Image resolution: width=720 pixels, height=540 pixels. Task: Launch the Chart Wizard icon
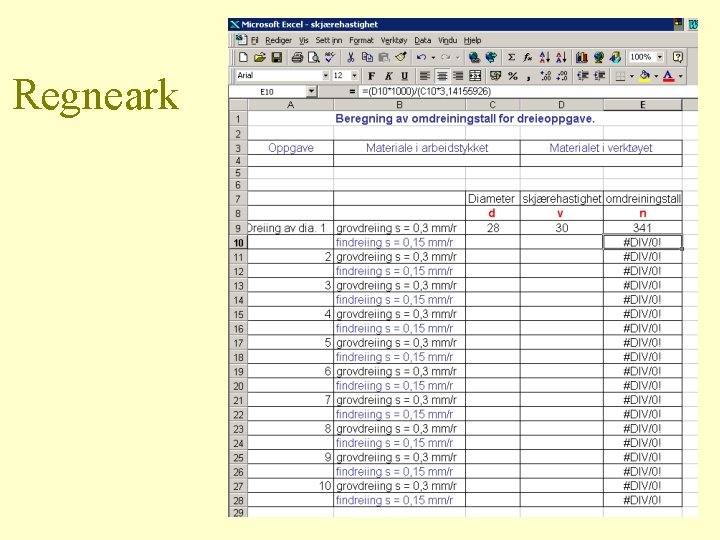coord(582,57)
